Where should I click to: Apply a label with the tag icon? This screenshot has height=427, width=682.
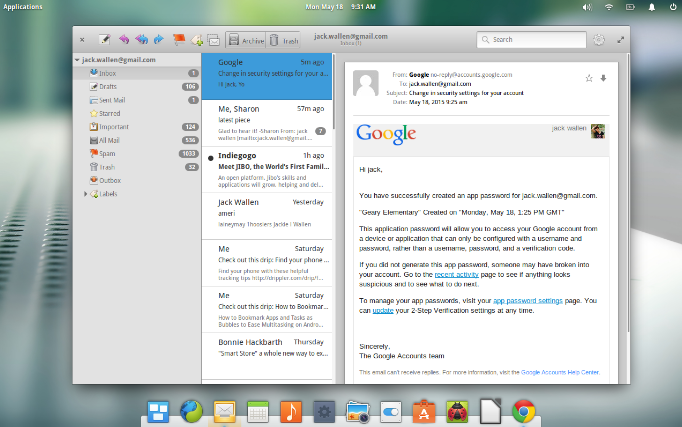pyautogui.click(x=196, y=40)
